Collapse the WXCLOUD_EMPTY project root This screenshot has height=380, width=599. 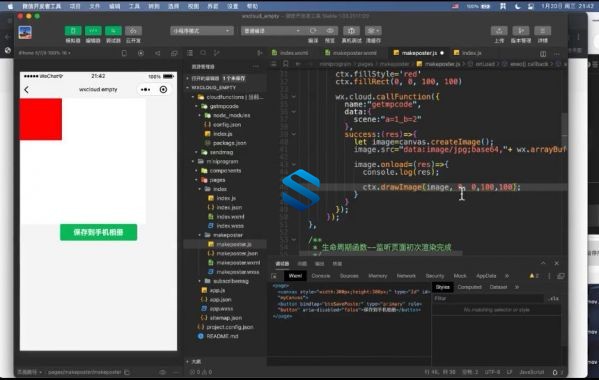213,87
